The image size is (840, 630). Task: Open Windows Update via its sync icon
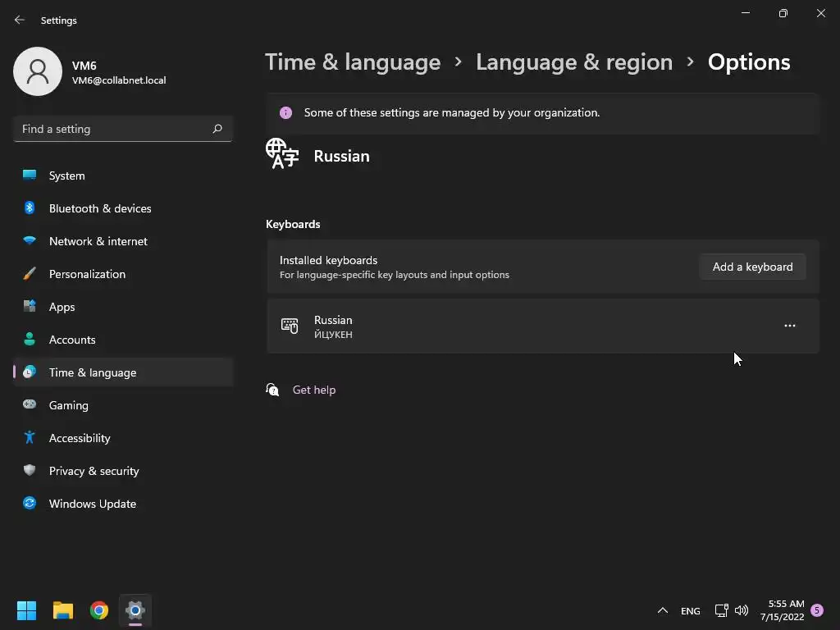coord(30,503)
